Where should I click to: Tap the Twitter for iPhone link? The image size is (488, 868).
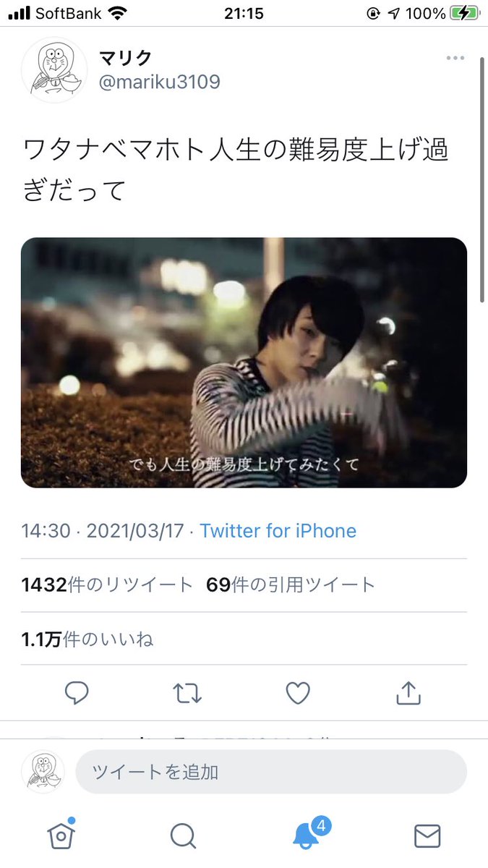coord(278,531)
